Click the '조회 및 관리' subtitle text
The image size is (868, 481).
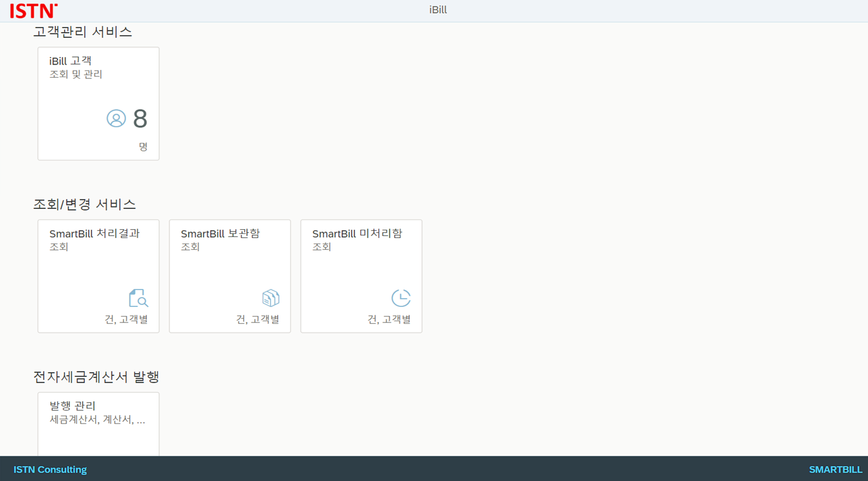[76, 74]
